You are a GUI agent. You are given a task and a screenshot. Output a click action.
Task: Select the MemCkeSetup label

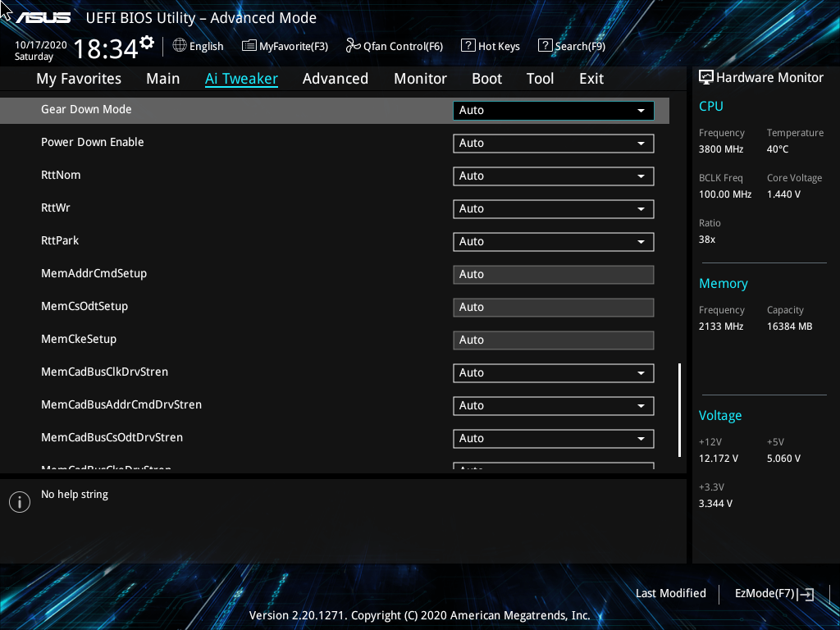tap(79, 339)
